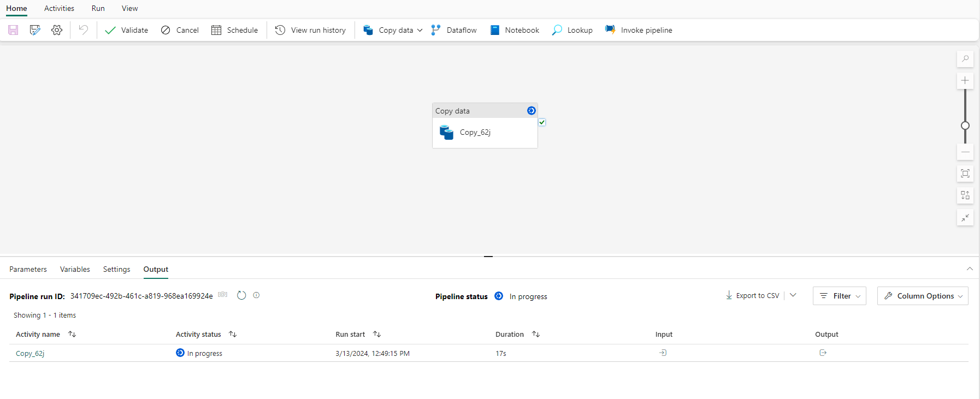980x399 pixels.
Task: Sort by Duration column
Action: tap(536, 334)
